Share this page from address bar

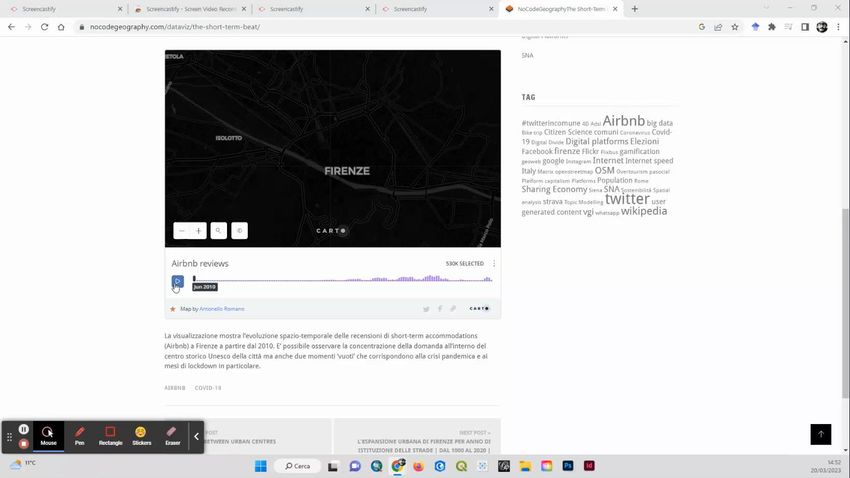tap(718, 27)
